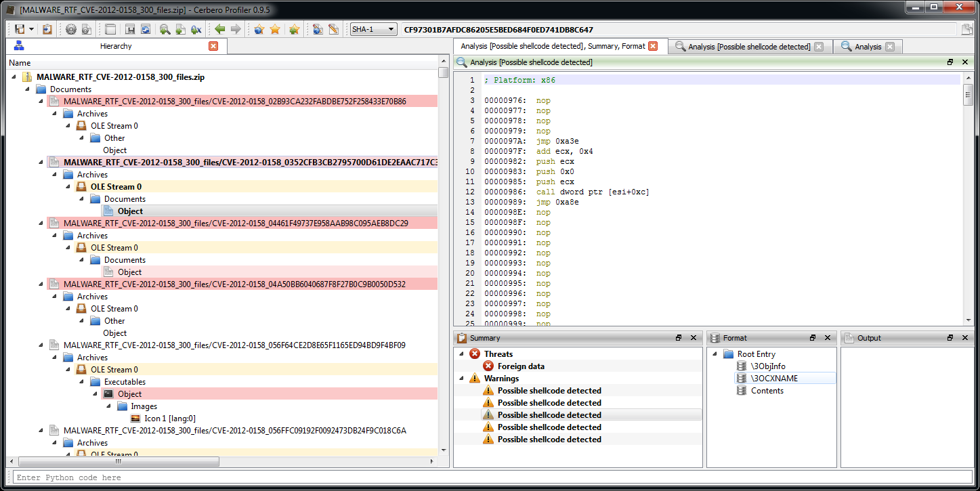Screen dimensions: 980x491
Task: Click the magnifier with X toolbar icon
Action: point(196,29)
